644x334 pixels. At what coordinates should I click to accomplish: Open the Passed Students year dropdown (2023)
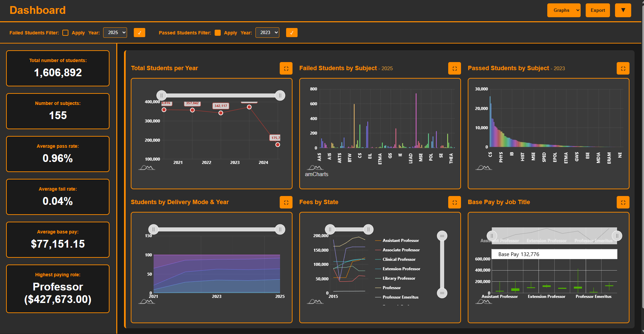point(267,32)
